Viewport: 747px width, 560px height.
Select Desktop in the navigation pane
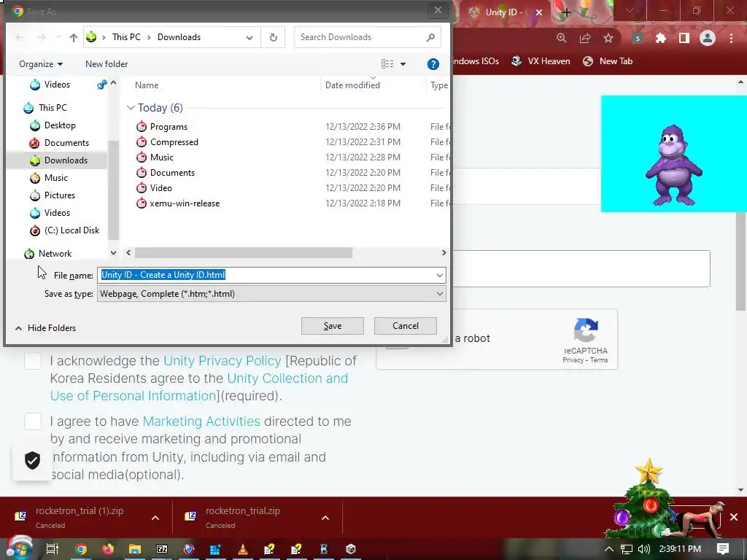(60, 125)
